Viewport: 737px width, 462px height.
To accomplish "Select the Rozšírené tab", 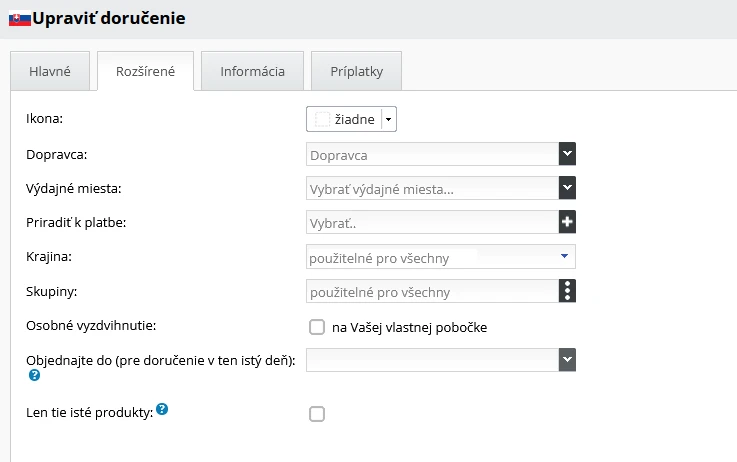I will (x=145, y=71).
